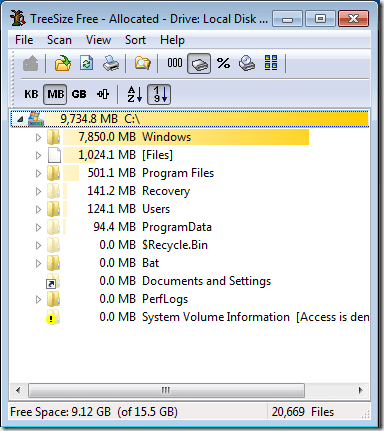384x431 pixels.
Task: Click the greyed-out up-one-level home icon
Action: click(31, 63)
